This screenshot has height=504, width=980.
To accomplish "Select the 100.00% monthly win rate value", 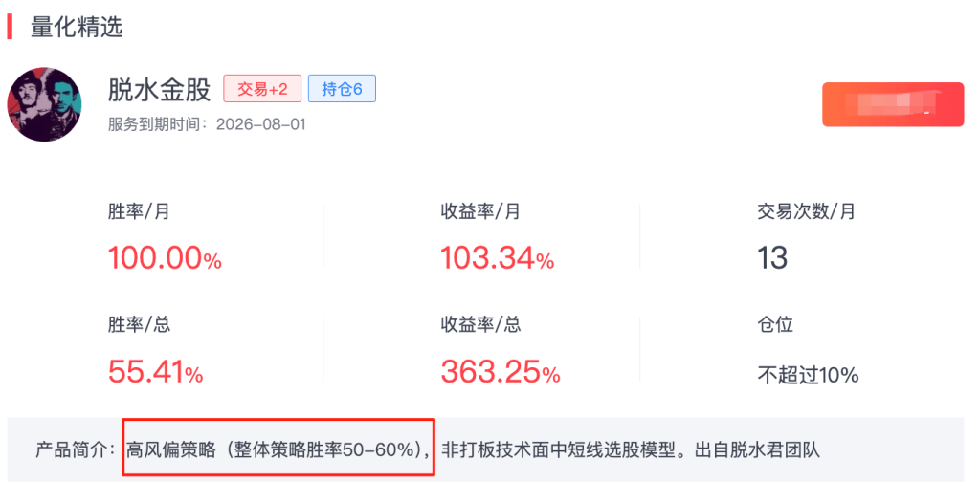I will [x=165, y=258].
